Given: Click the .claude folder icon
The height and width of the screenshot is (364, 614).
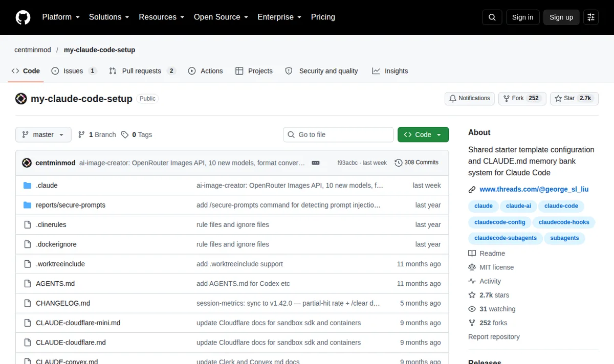Looking at the screenshot, I should (x=28, y=186).
